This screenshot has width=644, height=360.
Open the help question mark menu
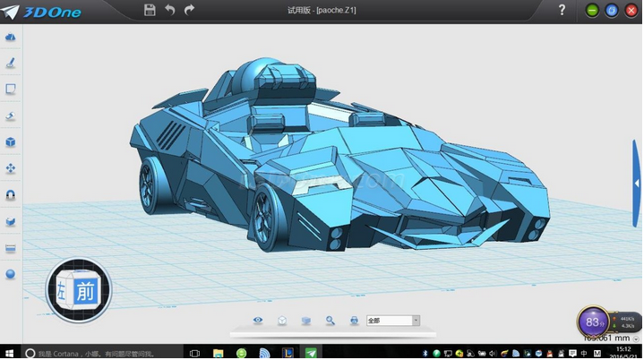pos(562,11)
